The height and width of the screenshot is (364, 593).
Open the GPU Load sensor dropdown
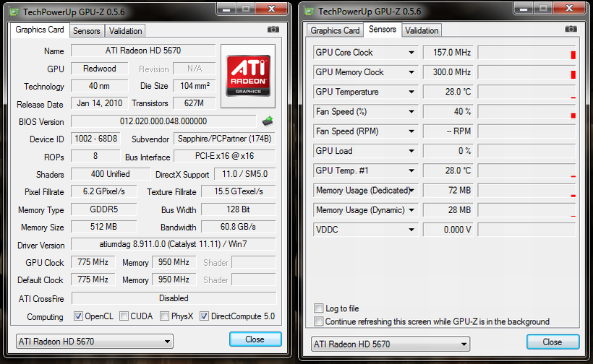[x=411, y=151]
